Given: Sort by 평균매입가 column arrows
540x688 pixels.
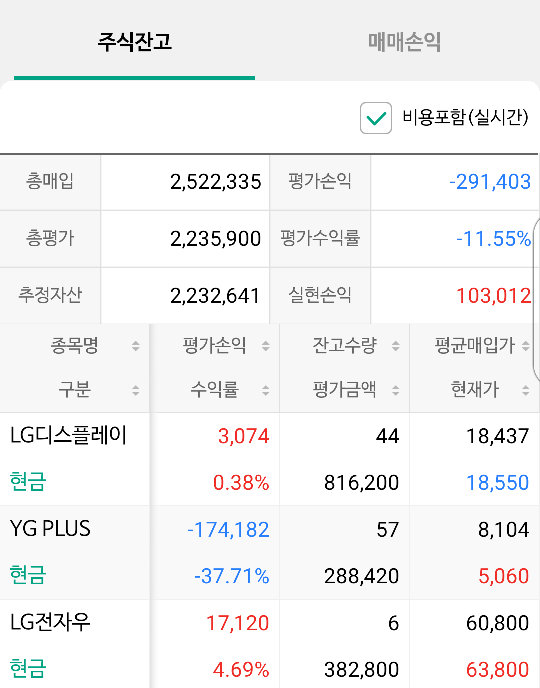Looking at the screenshot, I should point(526,346).
